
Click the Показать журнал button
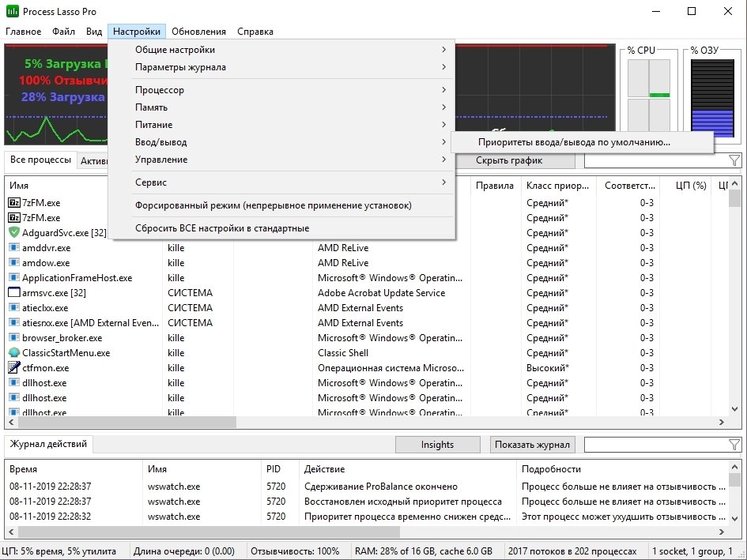pyautogui.click(x=532, y=445)
